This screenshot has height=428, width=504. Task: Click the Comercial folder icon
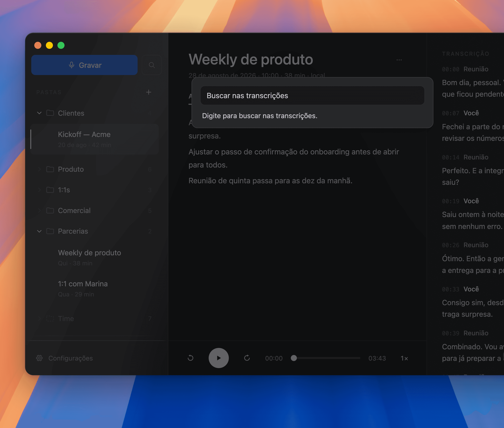(x=50, y=210)
